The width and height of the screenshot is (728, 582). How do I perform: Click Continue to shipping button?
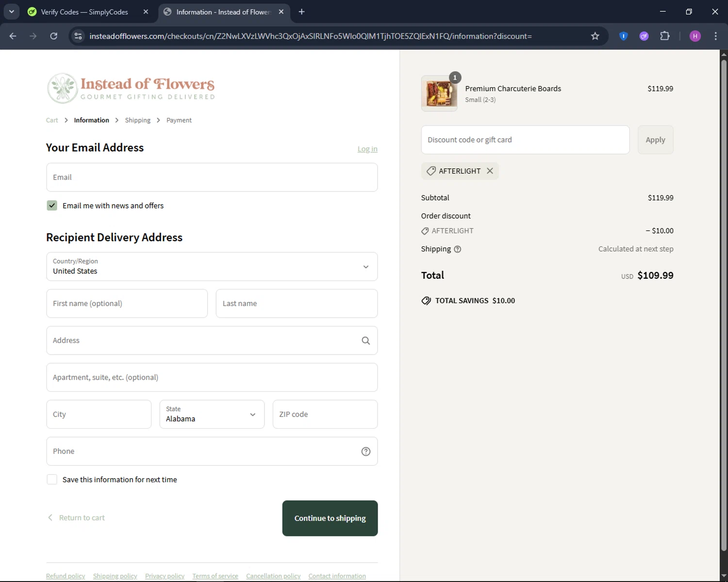click(330, 518)
